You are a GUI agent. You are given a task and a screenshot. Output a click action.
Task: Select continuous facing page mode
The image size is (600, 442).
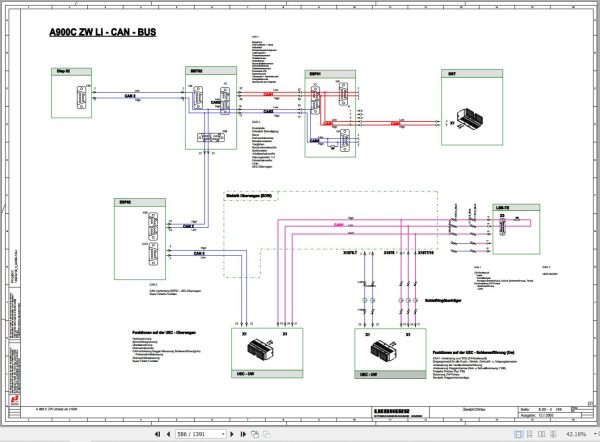tap(553, 434)
